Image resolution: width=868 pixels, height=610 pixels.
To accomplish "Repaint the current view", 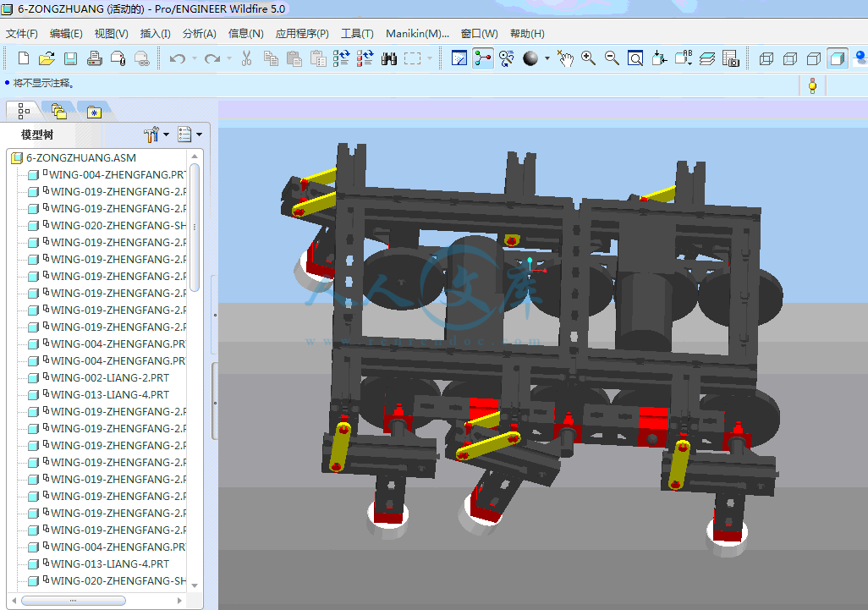I will [459, 58].
